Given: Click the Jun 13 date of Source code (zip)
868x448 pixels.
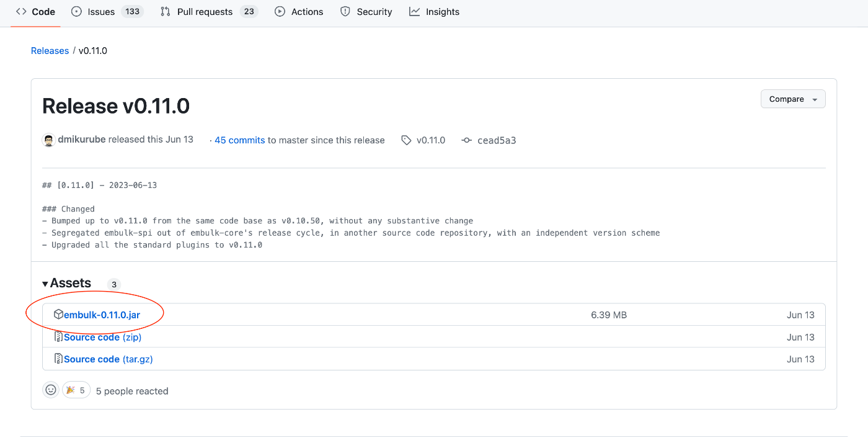Looking at the screenshot, I should pyautogui.click(x=800, y=338).
